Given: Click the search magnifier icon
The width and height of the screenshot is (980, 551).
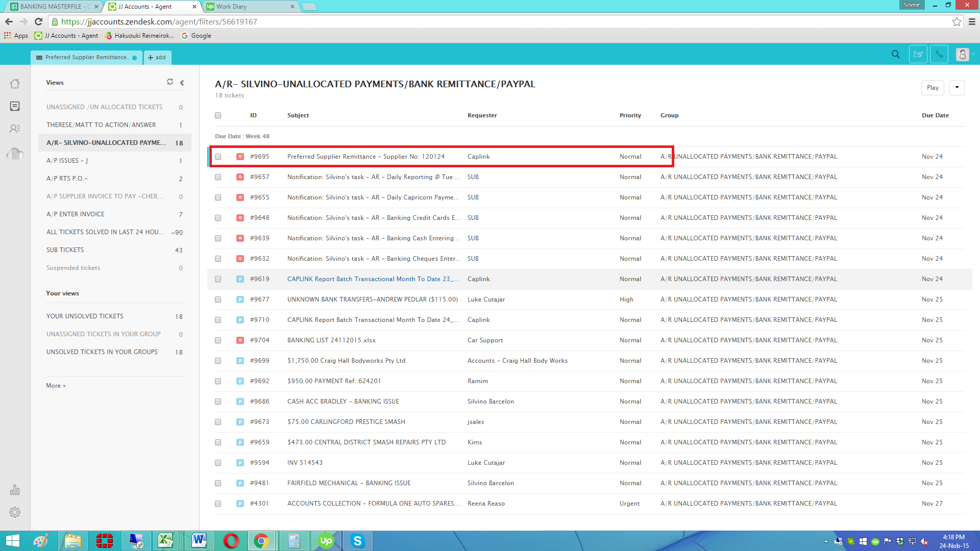Looking at the screenshot, I should (x=895, y=54).
